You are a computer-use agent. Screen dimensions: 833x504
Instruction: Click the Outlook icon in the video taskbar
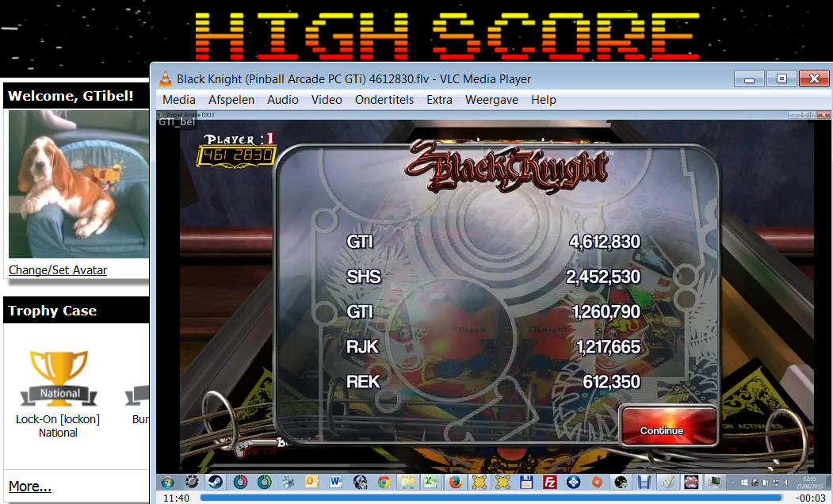311,482
